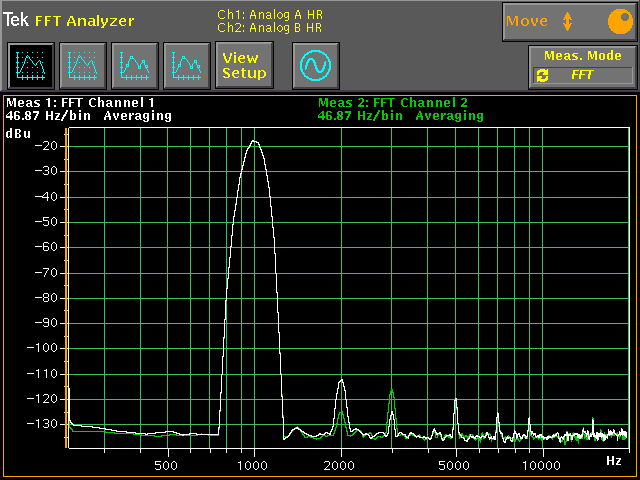Click the 1000 Hz fundamental peak
Image resolution: width=640 pixels, height=480 pixels.
pyautogui.click(x=254, y=142)
